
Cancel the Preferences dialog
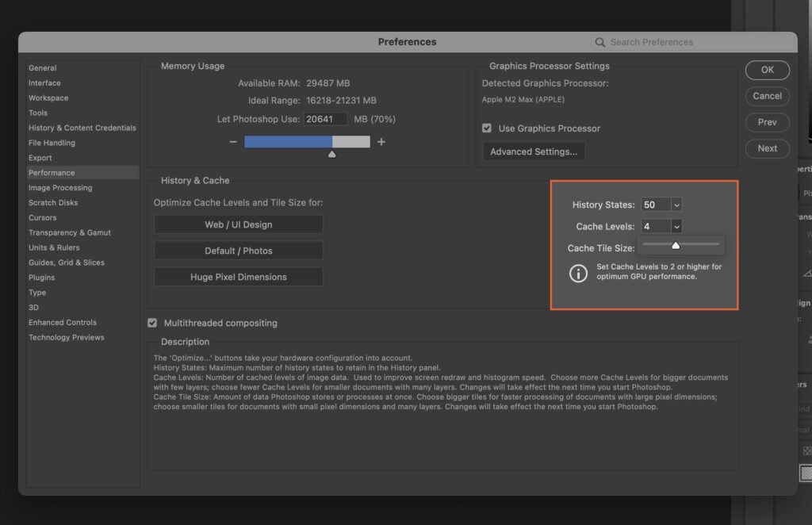pyautogui.click(x=767, y=96)
